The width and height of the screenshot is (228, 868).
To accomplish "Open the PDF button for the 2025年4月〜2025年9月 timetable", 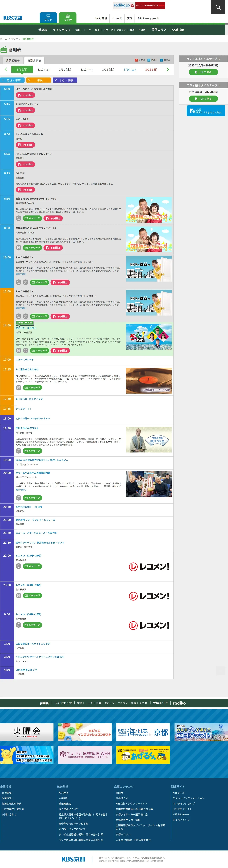I will click(203, 99).
